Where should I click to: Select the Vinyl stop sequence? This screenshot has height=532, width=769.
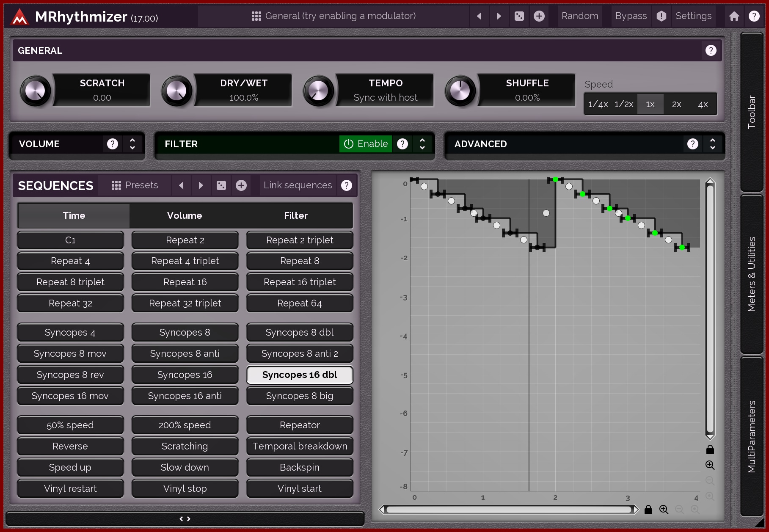point(185,488)
